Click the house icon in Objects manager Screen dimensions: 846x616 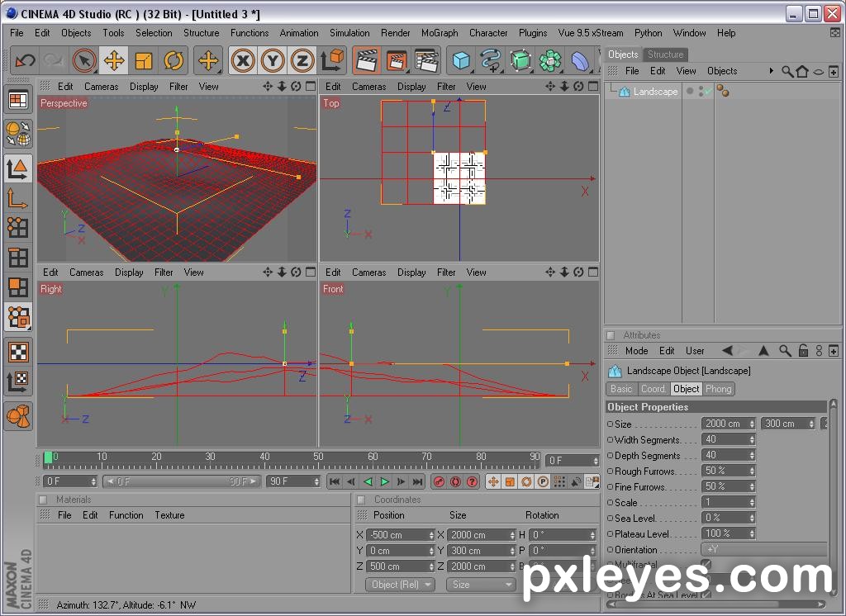(x=802, y=71)
